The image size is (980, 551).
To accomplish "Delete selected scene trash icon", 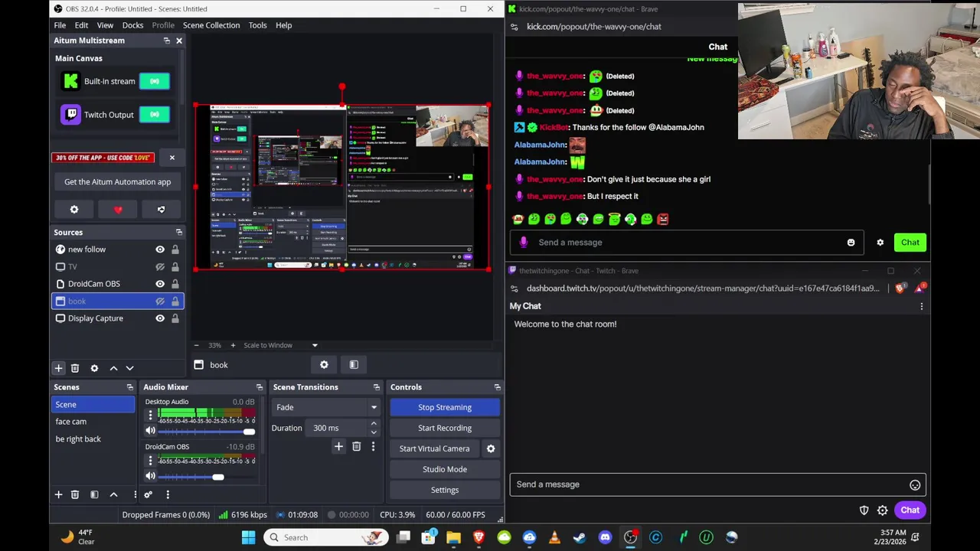I will tap(75, 494).
